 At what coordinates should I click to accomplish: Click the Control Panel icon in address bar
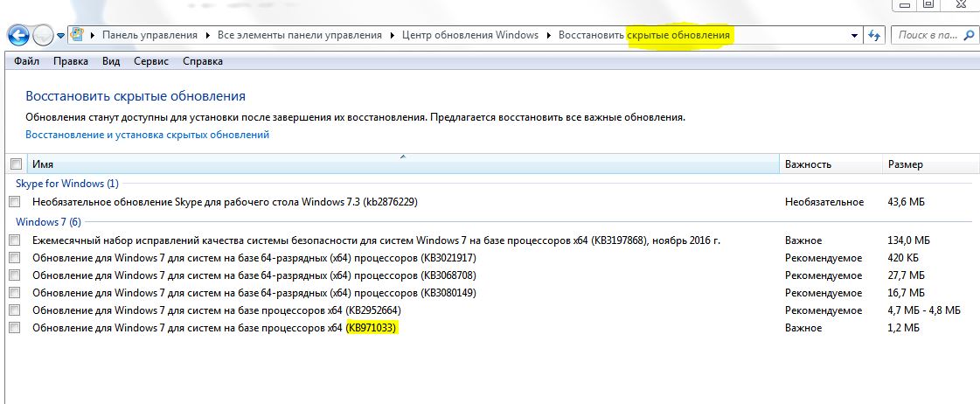(78, 35)
